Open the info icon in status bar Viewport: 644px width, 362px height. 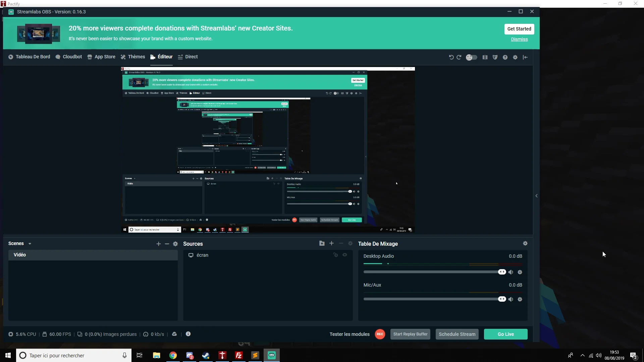tap(188, 334)
